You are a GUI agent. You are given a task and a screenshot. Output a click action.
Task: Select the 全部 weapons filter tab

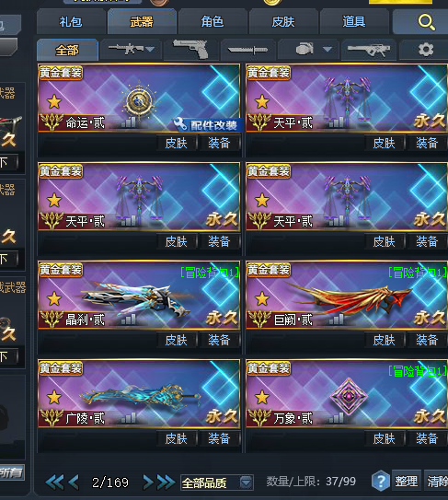pyautogui.click(x=67, y=50)
